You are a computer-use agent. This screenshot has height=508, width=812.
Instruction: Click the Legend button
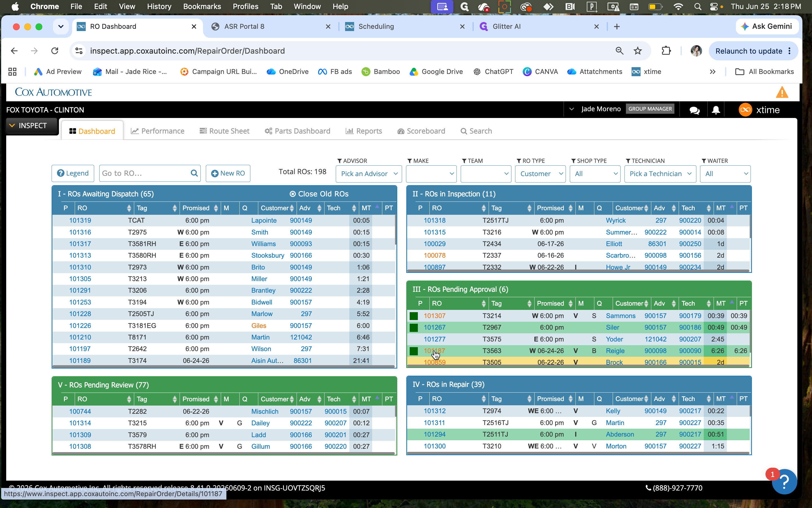tap(73, 173)
